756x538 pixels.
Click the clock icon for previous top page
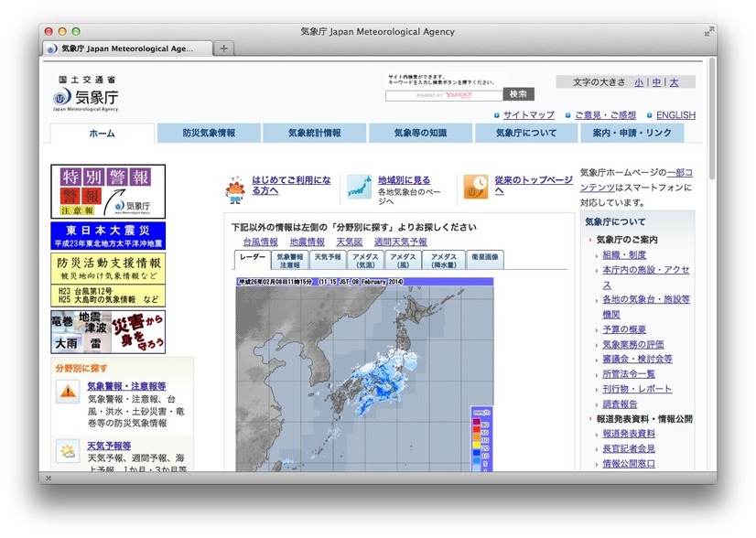pos(475,187)
